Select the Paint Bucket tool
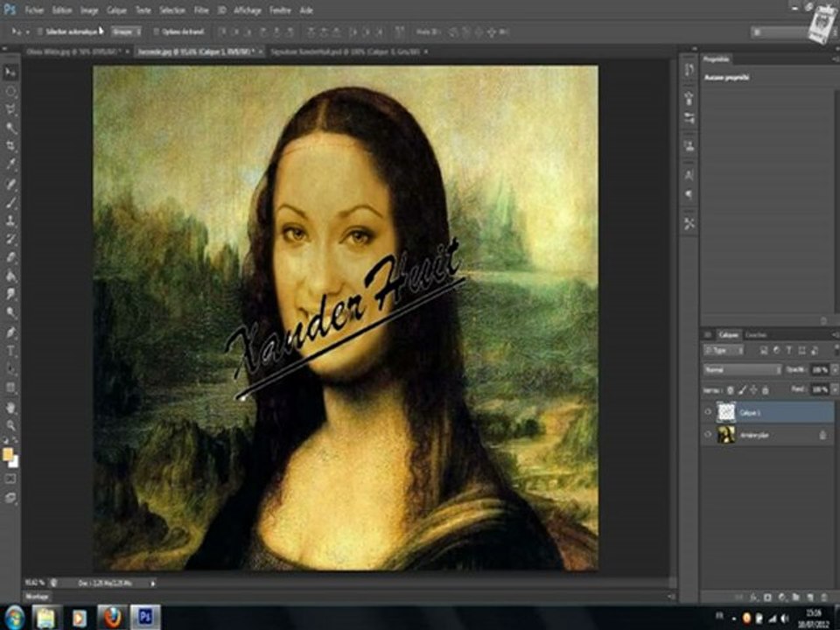Screen dimensions: 840x630 pyautogui.click(x=10, y=276)
